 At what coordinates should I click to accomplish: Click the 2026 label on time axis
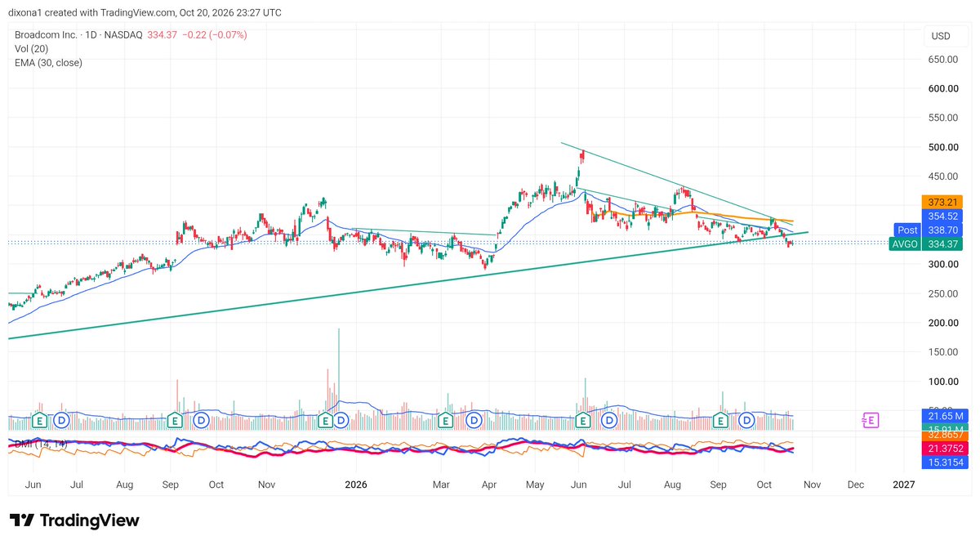click(356, 485)
